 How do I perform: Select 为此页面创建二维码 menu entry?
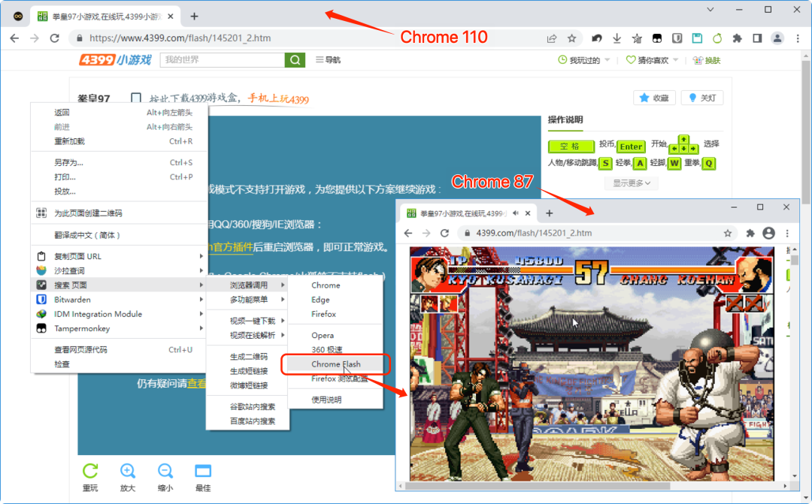pyautogui.click(x=120, y=213)
